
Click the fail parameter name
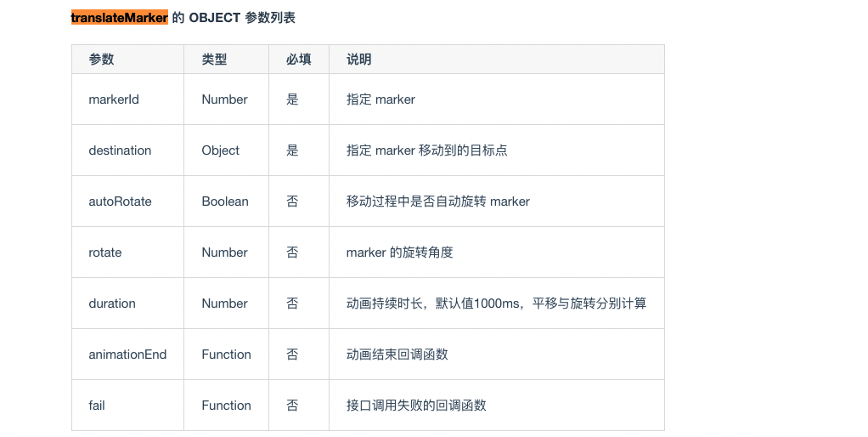97,406
